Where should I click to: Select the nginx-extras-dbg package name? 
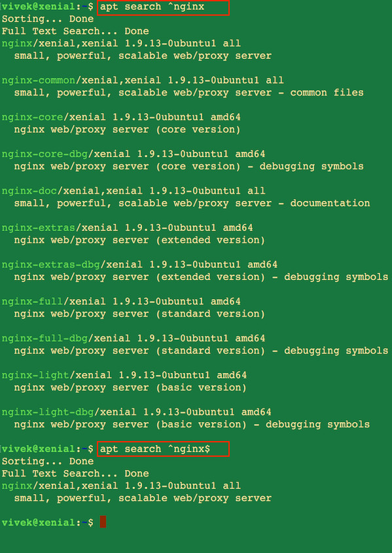(51, 265)
